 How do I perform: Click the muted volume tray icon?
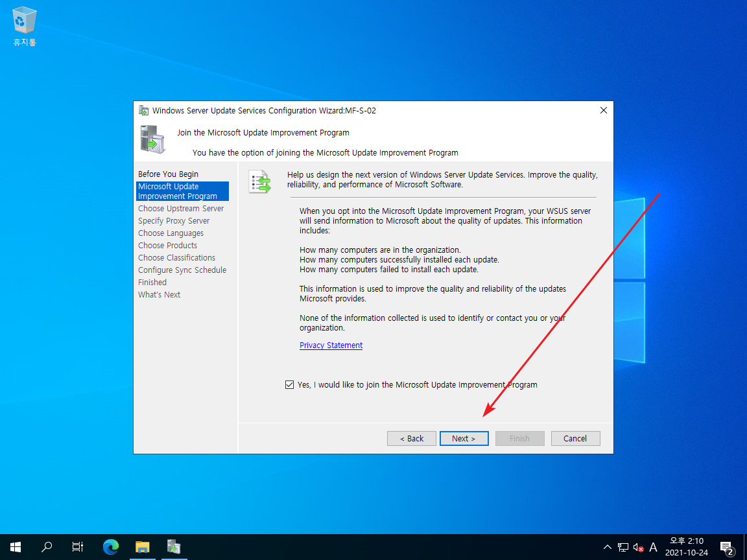tap(638, 547)
